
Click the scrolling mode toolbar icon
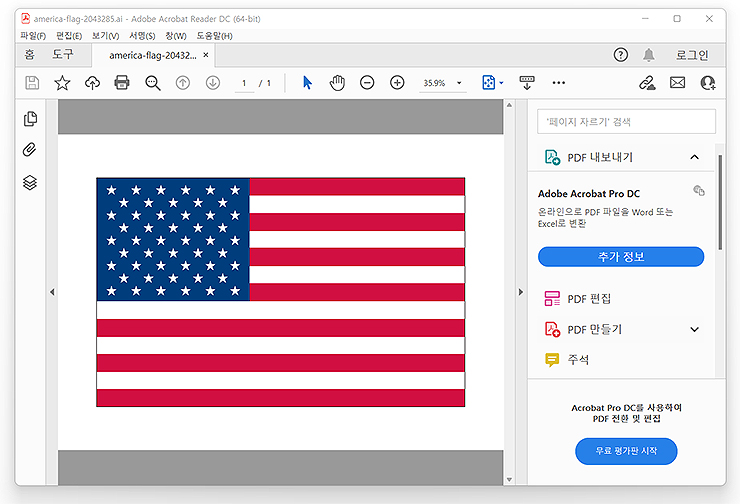(527, 83)
